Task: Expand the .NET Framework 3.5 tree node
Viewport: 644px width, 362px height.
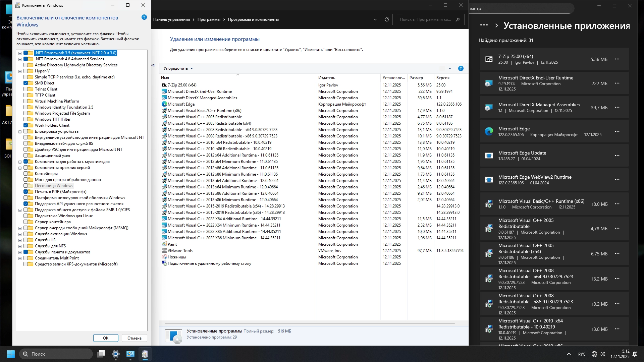Action: (20, 53)
